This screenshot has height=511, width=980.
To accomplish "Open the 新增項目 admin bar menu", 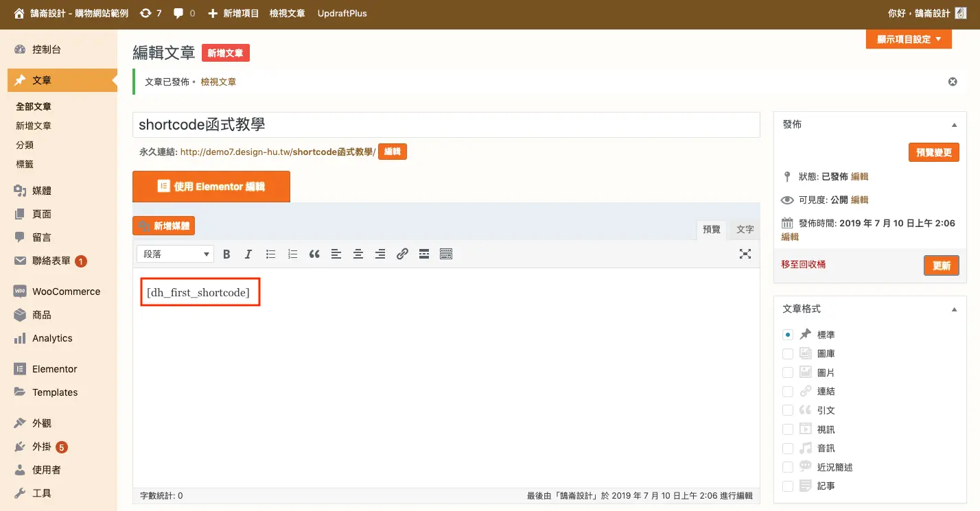I will click(x=233, y=13).
